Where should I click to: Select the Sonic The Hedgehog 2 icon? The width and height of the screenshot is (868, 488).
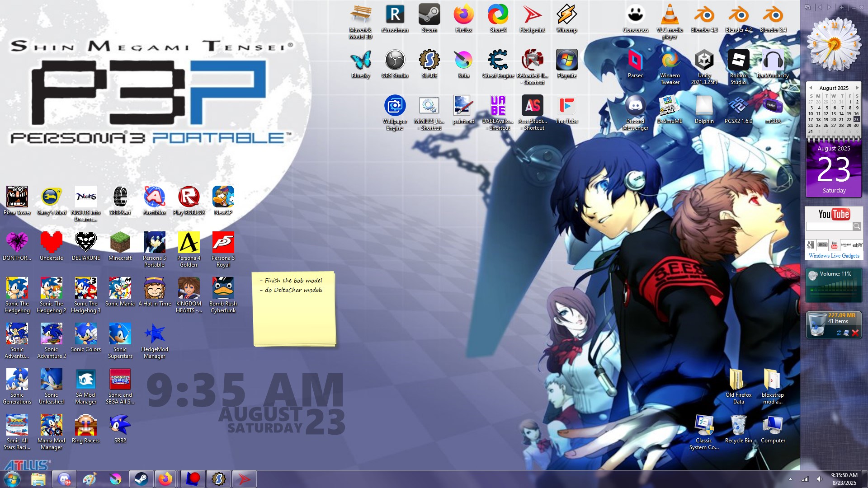pos(52,295)
